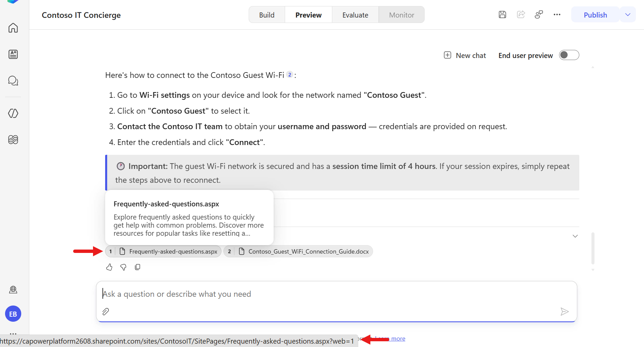Viewport: 644px width, 347px height.
Task: Click the Ask a question input field
Action: click(x=336, y=294)
